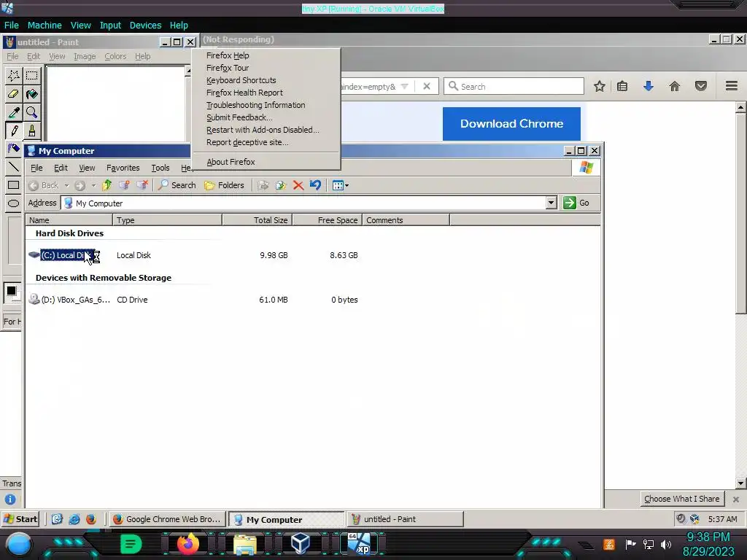Click the stop loading X in Firefox
Screen dimensions: 747x560
[427, 86]
